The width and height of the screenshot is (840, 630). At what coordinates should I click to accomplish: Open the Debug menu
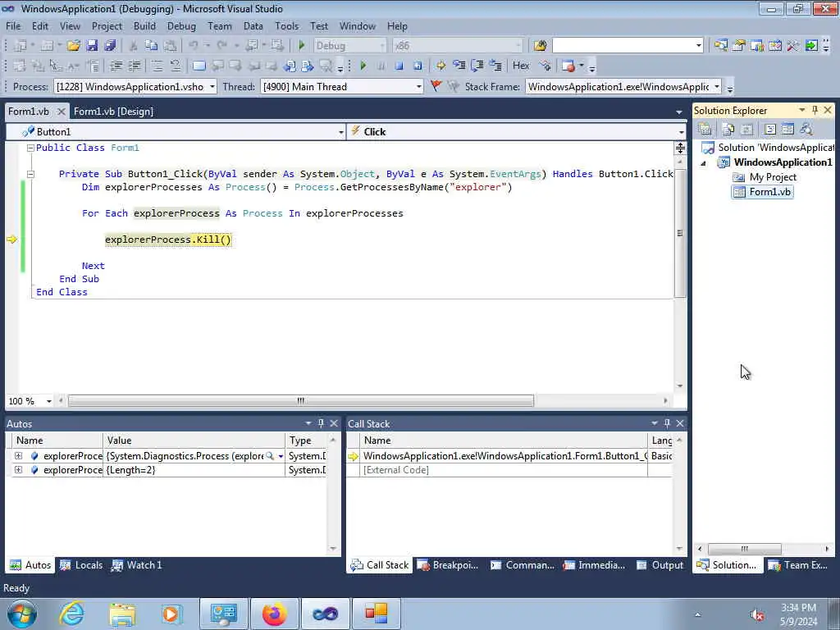coord(181,25)
